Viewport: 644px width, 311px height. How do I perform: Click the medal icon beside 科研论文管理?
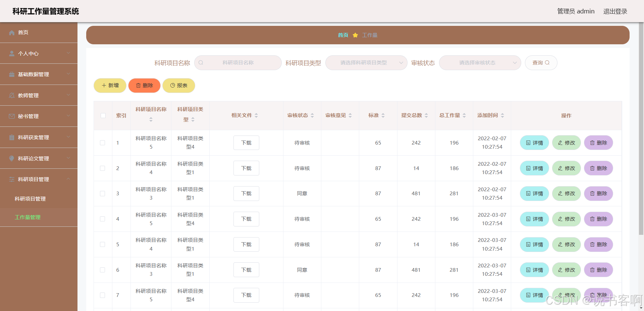point(12,158)
